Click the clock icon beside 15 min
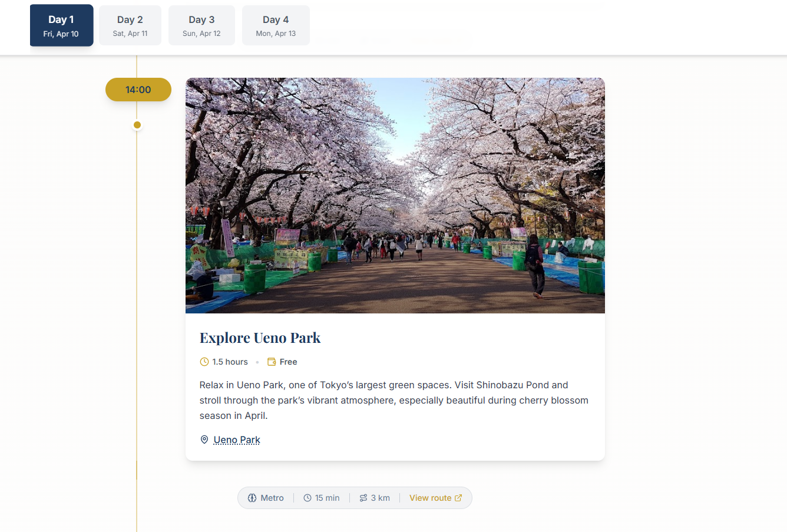Image resolution: width=787 pixels, height=532 pixels. pos(307,498)
